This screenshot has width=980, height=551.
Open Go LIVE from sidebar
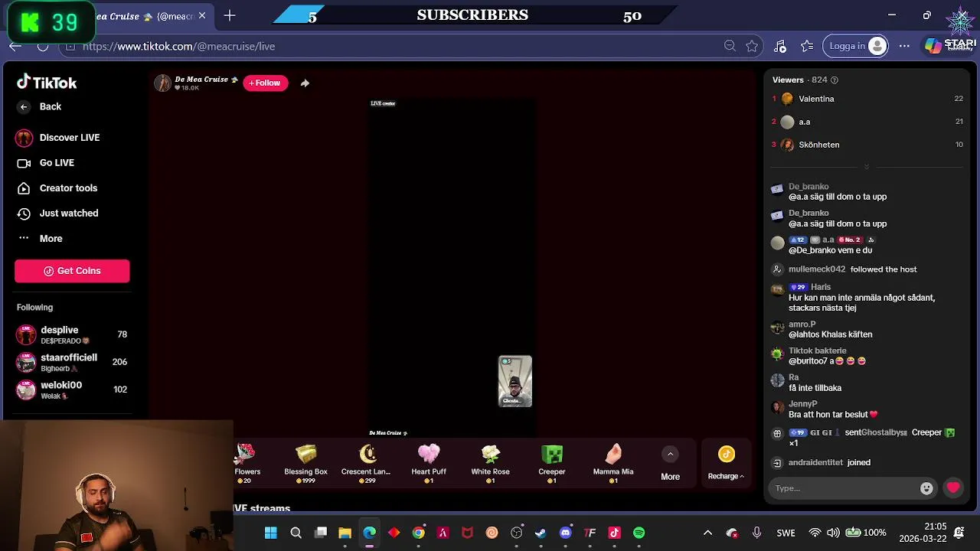tap(46, 163)
